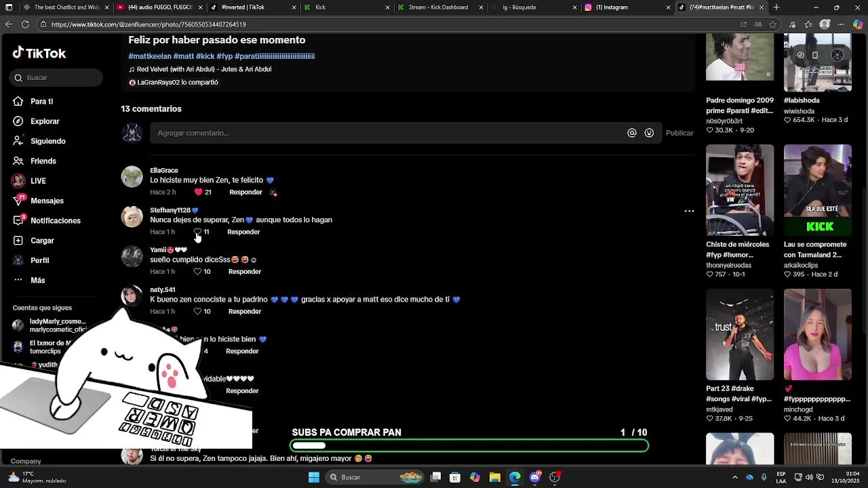The width and height of the screenshot is (868, 488).
Task: Open the Para ti feed
Action: 41,102
